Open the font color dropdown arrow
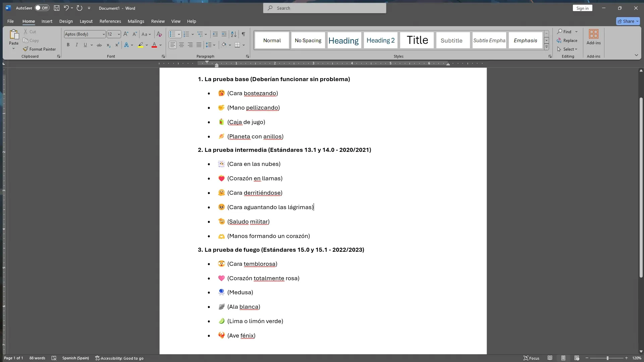The height and width of the screenshot is (362, 644). pos(160,45)
